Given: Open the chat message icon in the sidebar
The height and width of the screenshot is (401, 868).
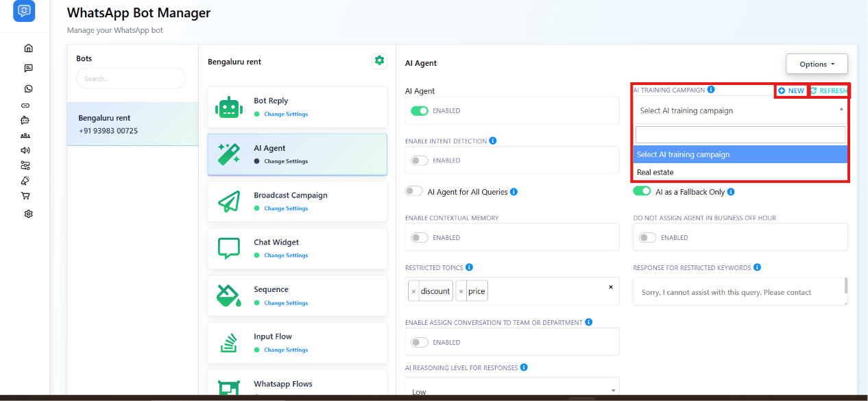Looking at the screenshot, I should point(28,69).
